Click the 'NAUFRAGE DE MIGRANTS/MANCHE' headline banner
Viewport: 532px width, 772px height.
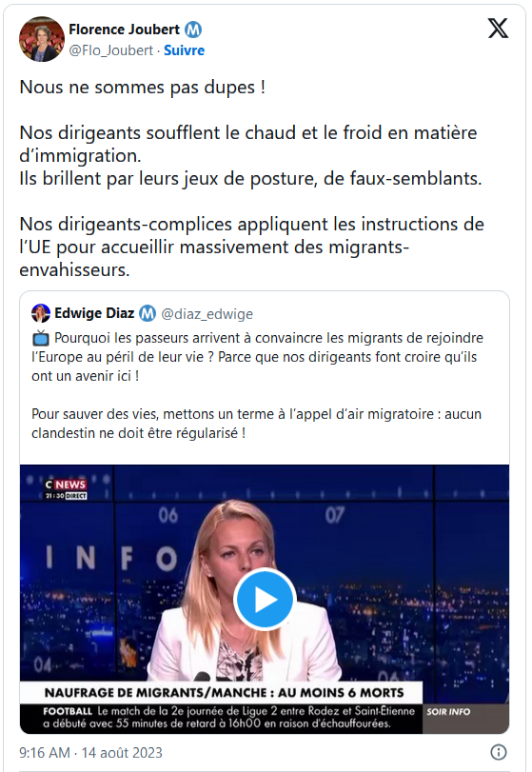(x=222, y=693)
